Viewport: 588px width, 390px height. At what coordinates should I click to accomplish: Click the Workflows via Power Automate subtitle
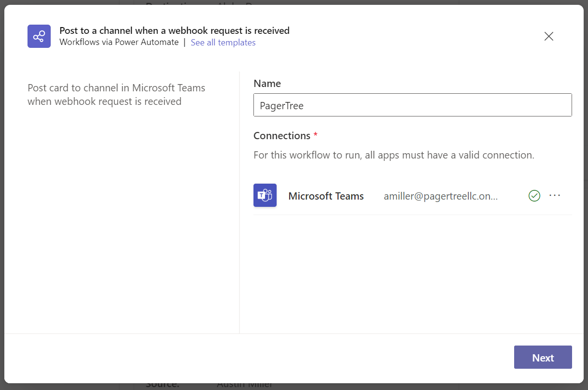119,43
